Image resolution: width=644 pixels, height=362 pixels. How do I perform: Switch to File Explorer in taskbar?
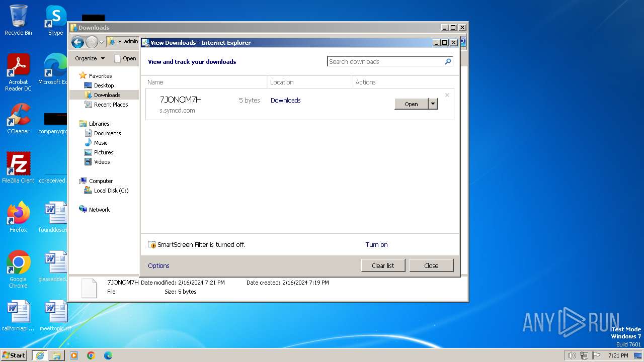[56, 355]
